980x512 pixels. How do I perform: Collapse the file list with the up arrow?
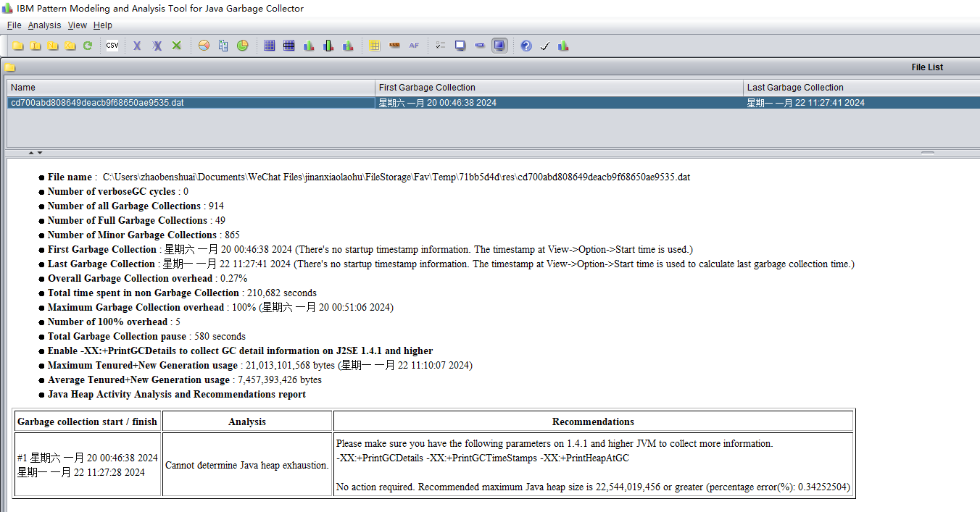(x=31, y=153)
